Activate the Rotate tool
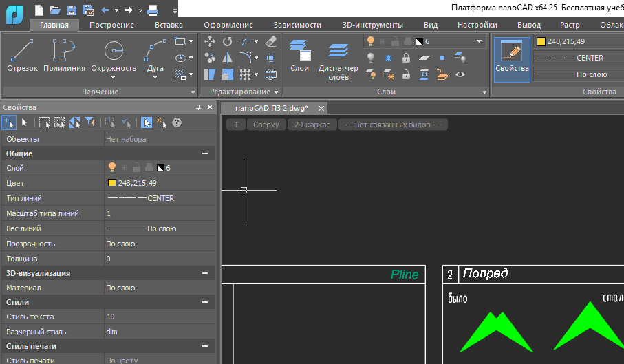624x364 pixels. (x=227, y=41)
